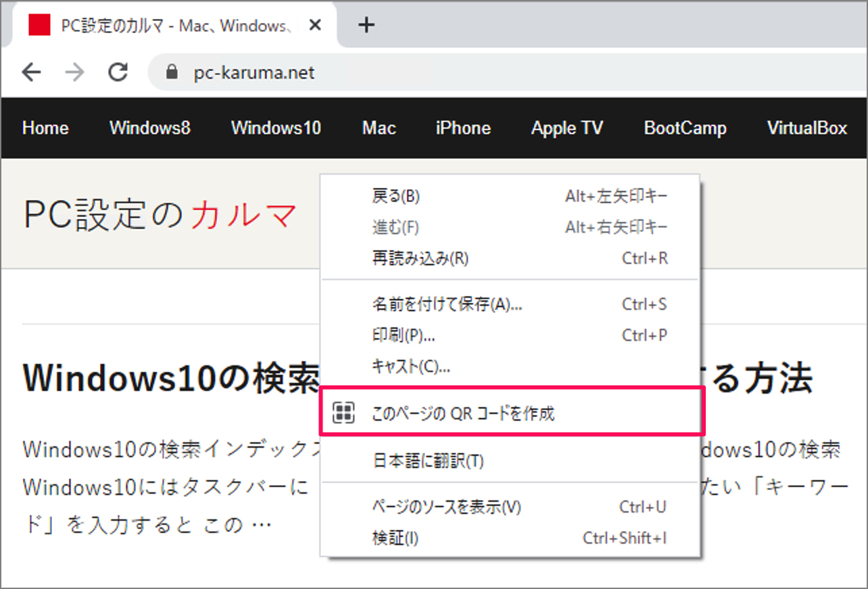The height and width of the screenshot is (589, 868).
Task: Click the QR code icon in context menu
Action: point(344,413)
